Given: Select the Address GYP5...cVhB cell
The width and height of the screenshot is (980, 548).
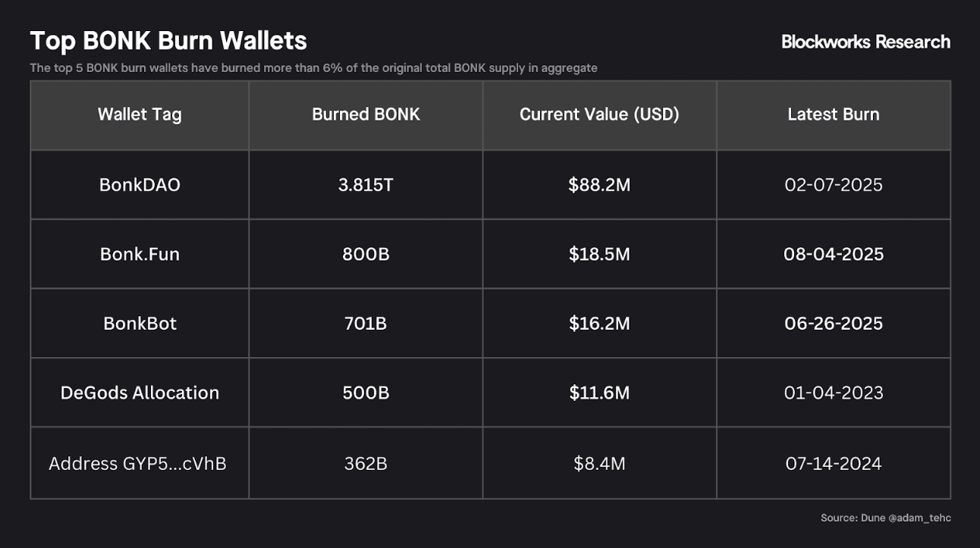Looking at the screenshot, I should 137,463.
